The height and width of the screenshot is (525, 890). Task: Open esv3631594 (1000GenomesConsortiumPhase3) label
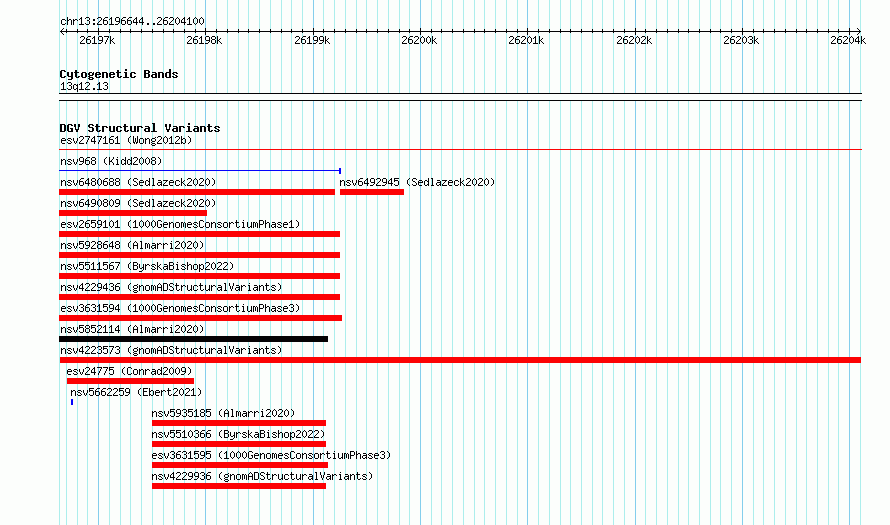(x=180, y=308)
